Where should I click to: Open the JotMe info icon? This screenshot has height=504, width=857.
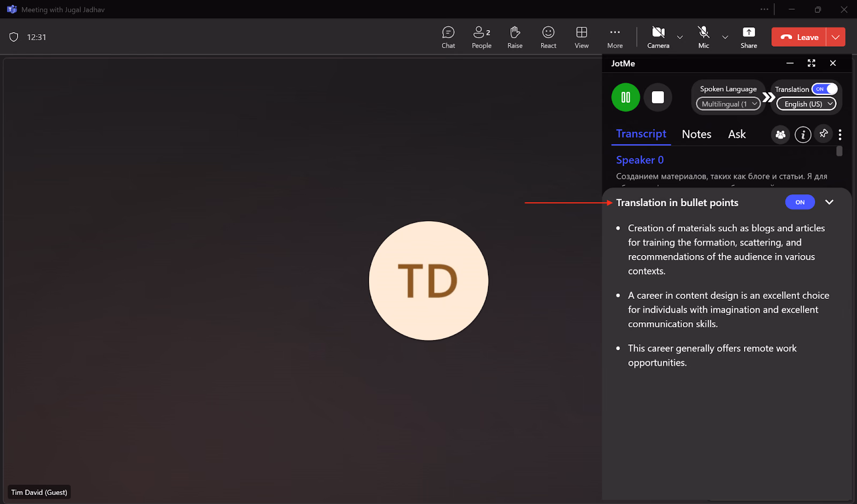[x=802, y=134]
